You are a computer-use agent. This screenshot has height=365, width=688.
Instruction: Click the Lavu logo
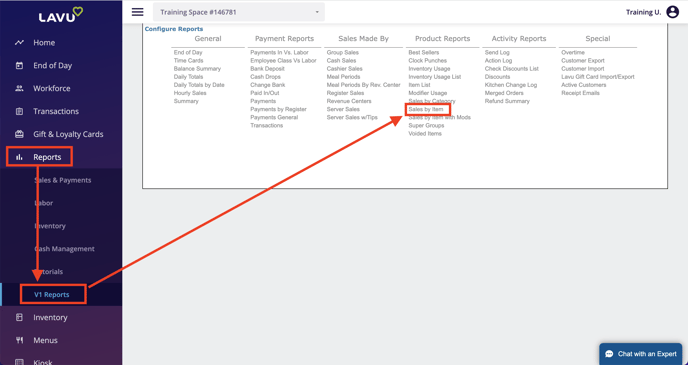click(61, 15)
